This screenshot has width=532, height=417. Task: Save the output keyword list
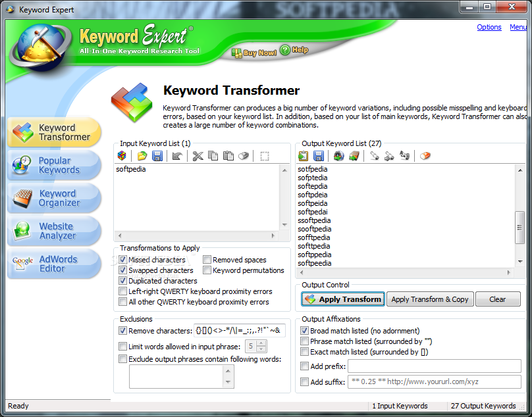[x=318, y=156]
